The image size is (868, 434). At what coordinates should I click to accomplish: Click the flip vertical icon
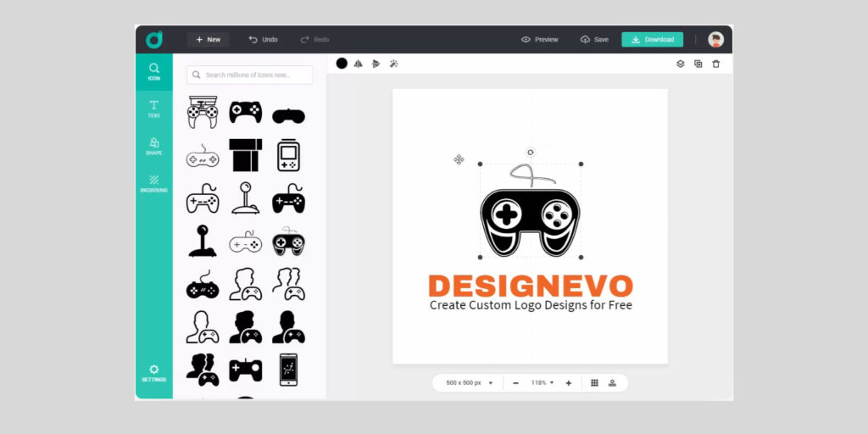point(376,64)
